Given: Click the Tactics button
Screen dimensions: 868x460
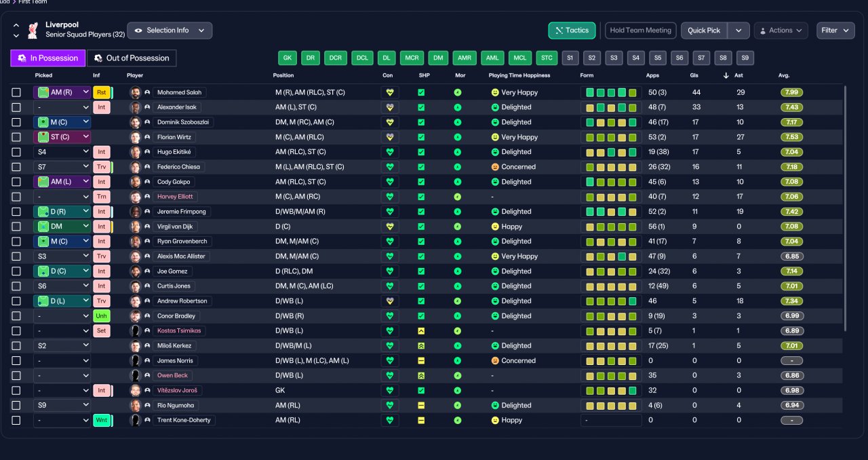Looking at the screenshot, I should (572, 31).
